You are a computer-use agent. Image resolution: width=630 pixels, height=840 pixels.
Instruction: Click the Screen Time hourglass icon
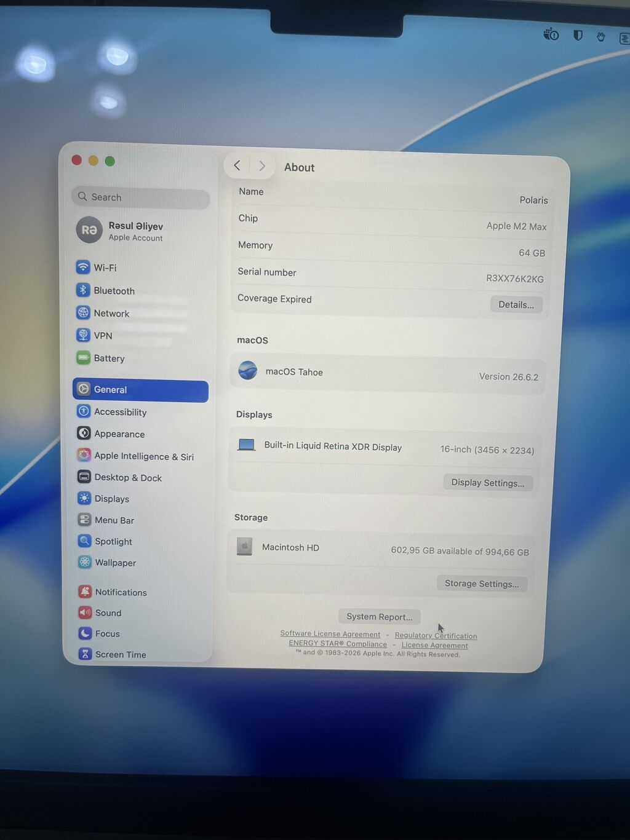point(86,654)
